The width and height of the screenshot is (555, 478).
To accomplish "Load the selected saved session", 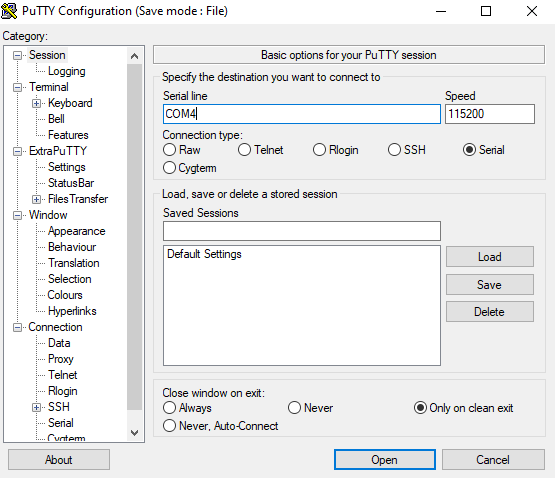I will pos(490,257).
